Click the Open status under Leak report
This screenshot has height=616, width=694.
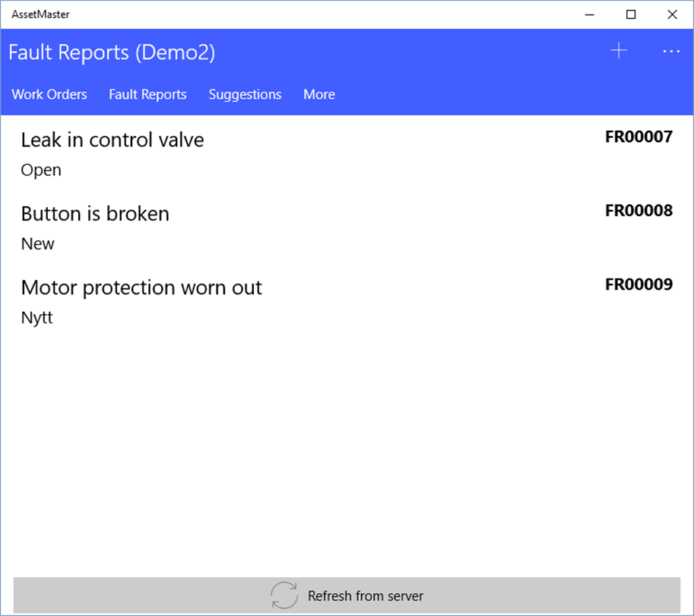(x=41, y=170)
